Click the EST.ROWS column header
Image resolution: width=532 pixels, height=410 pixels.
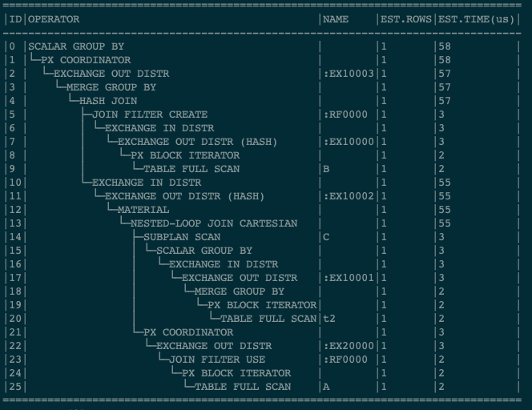(x=405, y=19)
